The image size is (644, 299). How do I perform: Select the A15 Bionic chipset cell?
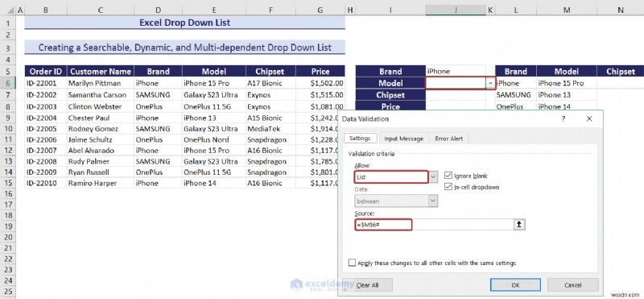pos(270,118)
